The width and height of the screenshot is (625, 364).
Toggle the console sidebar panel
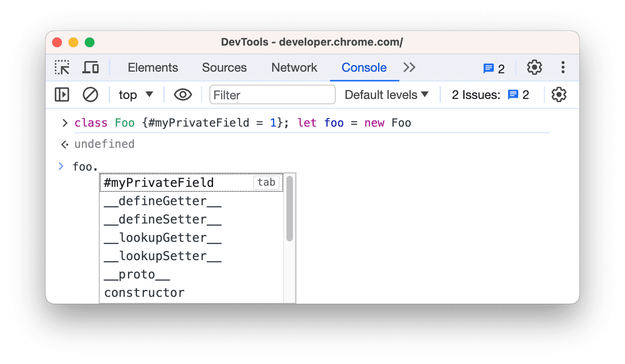click(x=62, y=94)
